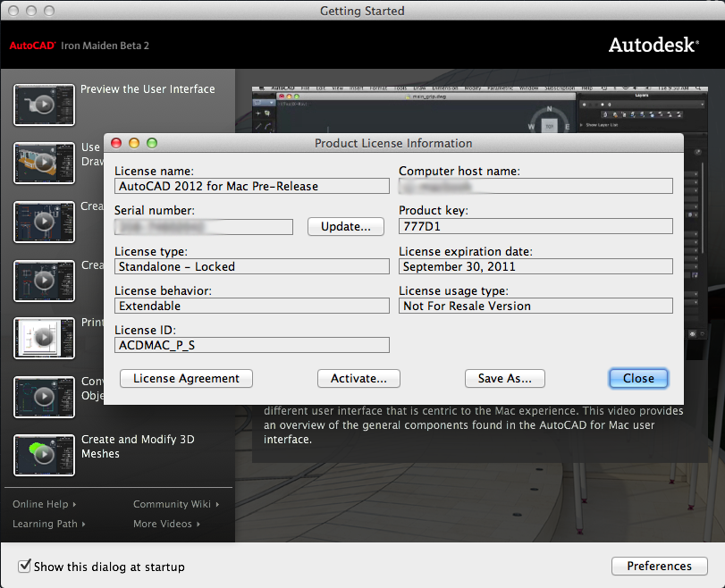Viewport: 725px width, 588px height.
Task: Click the Autodesk logo in the header
Action: tap(653, 45)
